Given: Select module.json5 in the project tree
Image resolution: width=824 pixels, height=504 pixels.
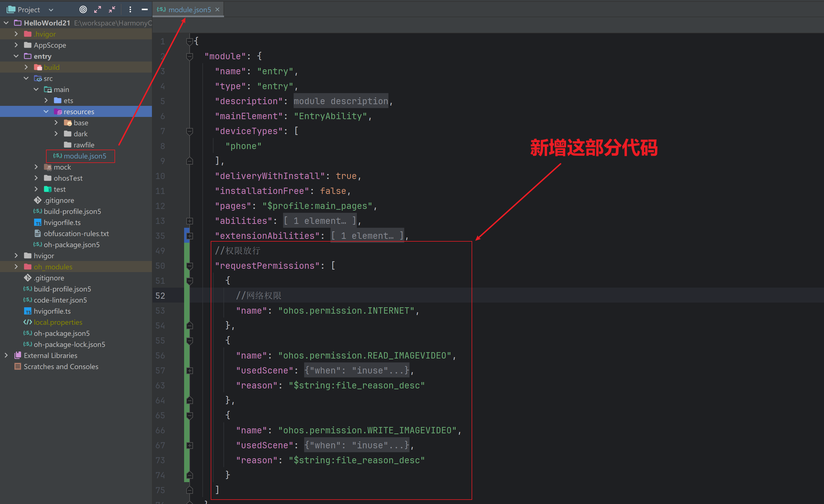Looking at the screenshot, I should point(85,156).
